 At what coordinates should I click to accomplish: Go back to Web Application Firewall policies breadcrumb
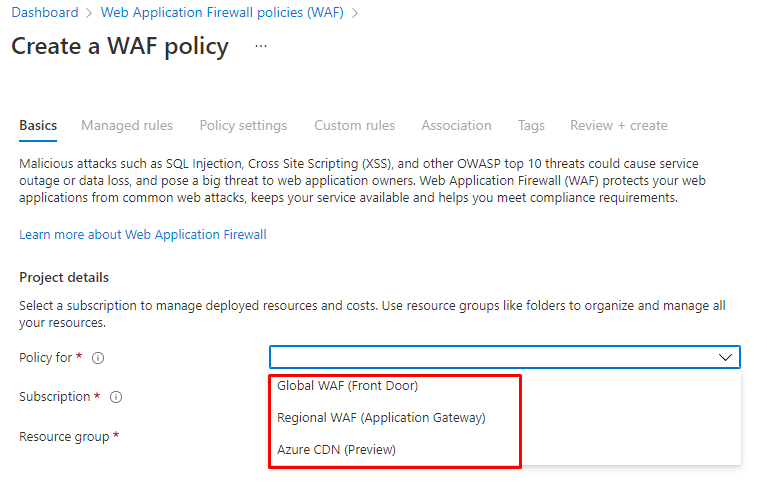pos(222,13)
